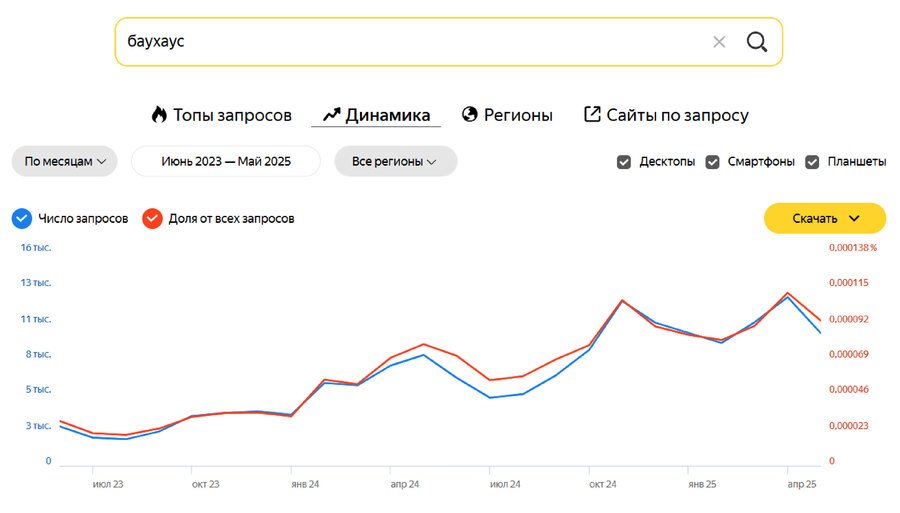Click the chart peak near окт 24
This screenshot has height=513, width=900.
coord(622,300)
